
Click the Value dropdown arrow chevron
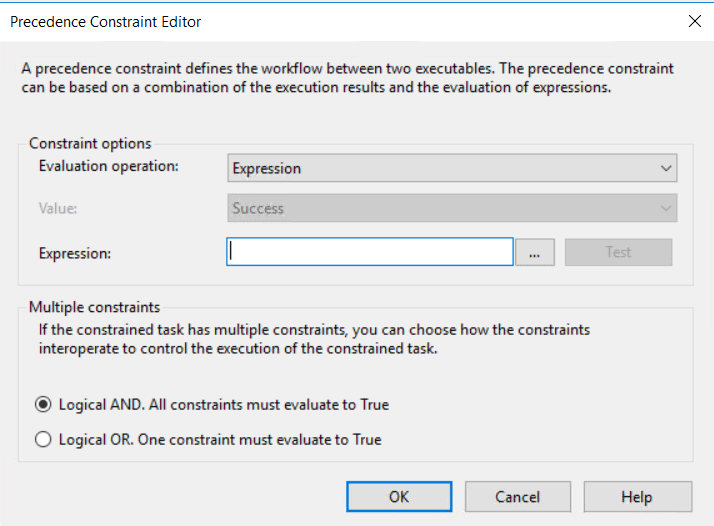pyautogui.click(x=666, y=208)
